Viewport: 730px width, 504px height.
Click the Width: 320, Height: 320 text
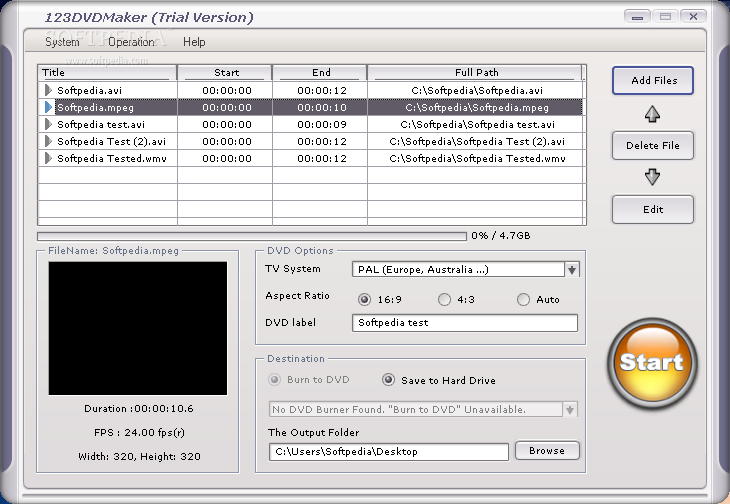pos(139,457)
